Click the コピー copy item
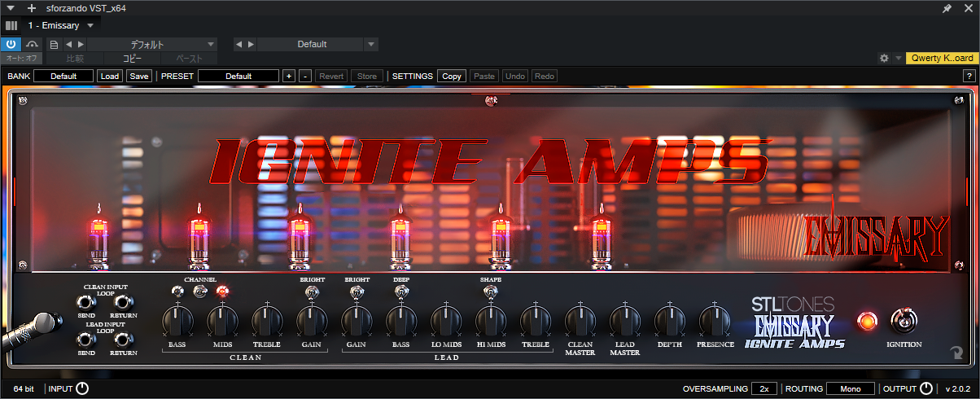 point(132,59)
